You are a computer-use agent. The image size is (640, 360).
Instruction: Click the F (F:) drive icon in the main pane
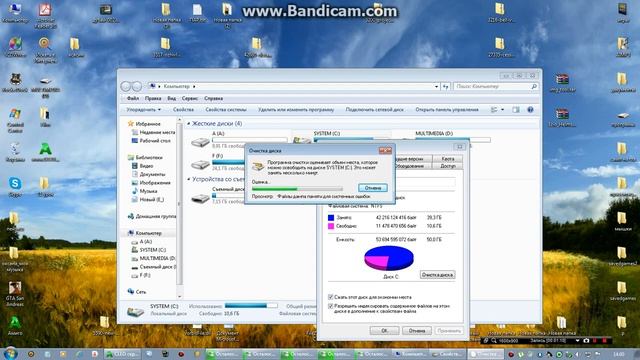pos(200,164)
